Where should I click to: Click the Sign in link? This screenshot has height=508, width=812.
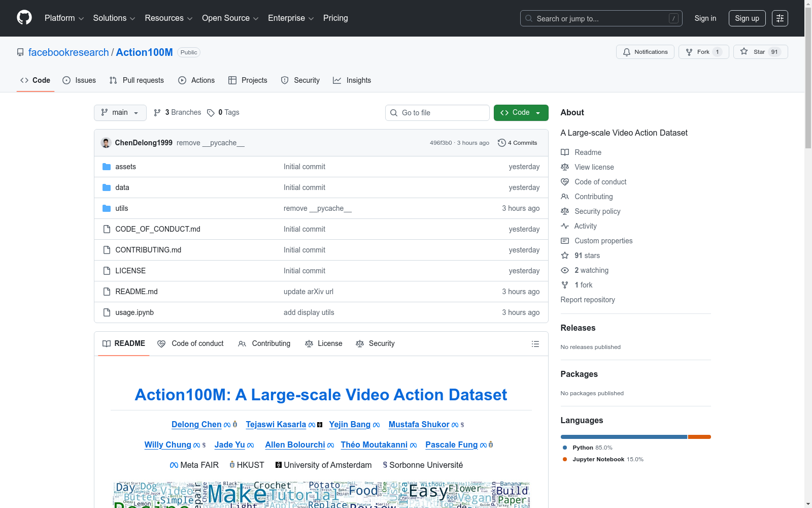pyautogui.click(x=705, y=18)
